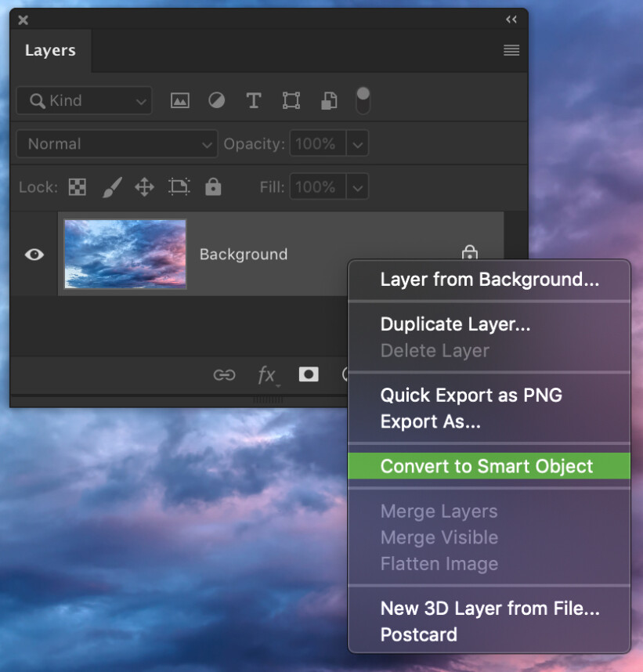This screenshot has width=643, height=672.
Task: Switch to the Layers tab
Action: [50, 50]
